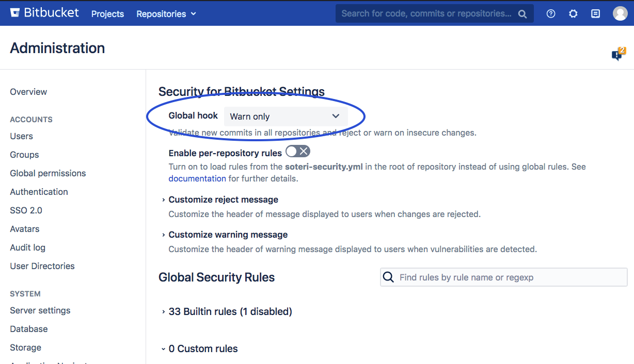Toggle Enable per-repository rules switch
The width and height of the screenshot is (634, 364).
pyautogui.click(x=297, y=152)
